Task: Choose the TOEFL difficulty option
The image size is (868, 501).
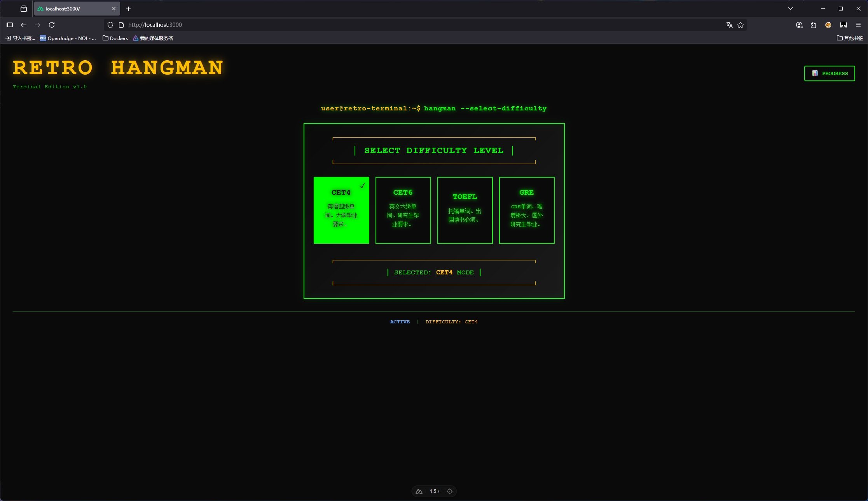Action: [465, 210]
